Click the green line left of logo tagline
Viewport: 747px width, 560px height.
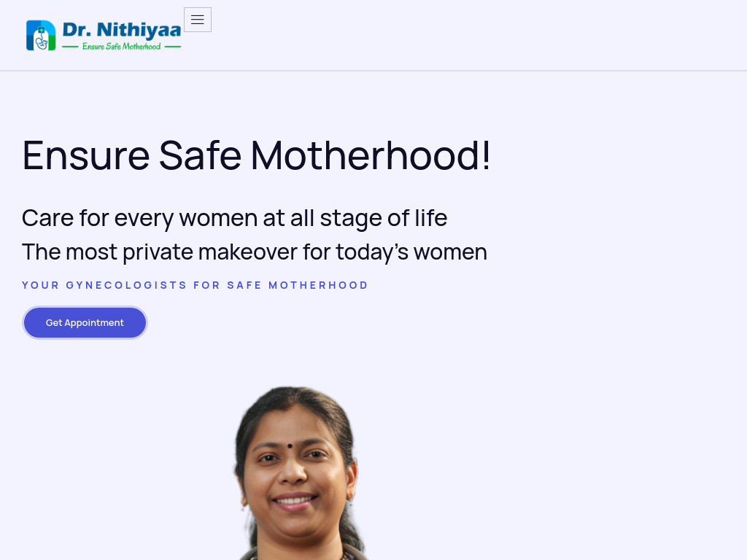pyautogui.click(x=70, y=47)
